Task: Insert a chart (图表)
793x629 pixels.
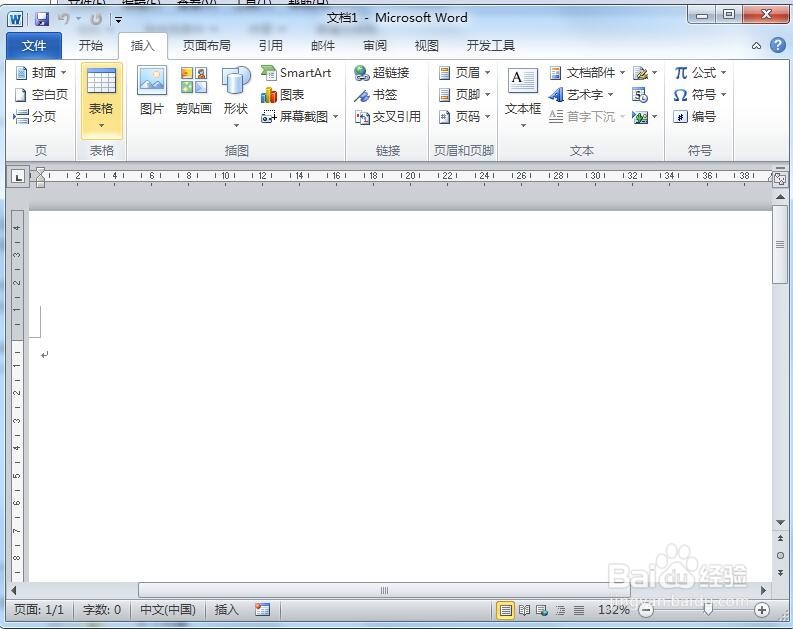Action: 283,95
